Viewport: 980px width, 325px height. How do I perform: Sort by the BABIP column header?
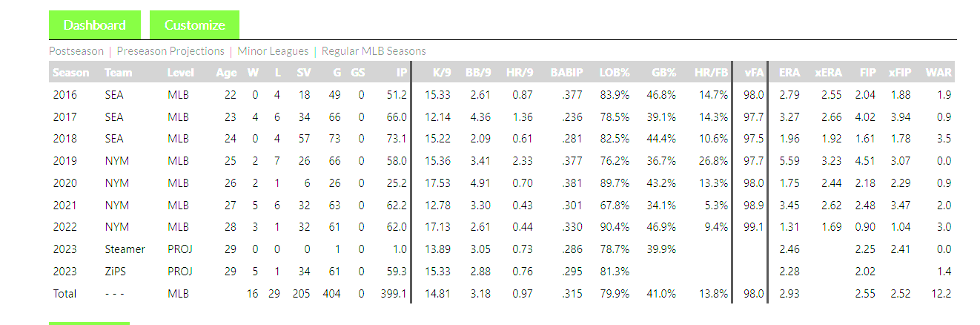(567, 73)
